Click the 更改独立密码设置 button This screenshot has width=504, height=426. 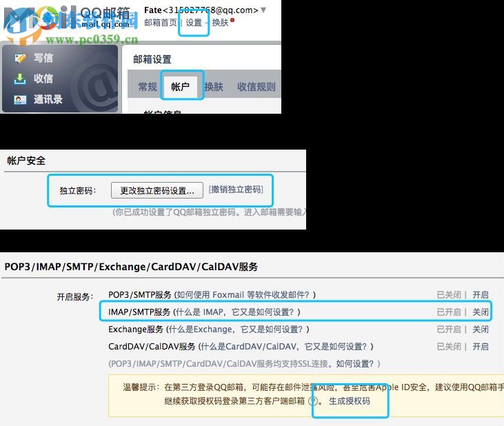click(157, 190)
